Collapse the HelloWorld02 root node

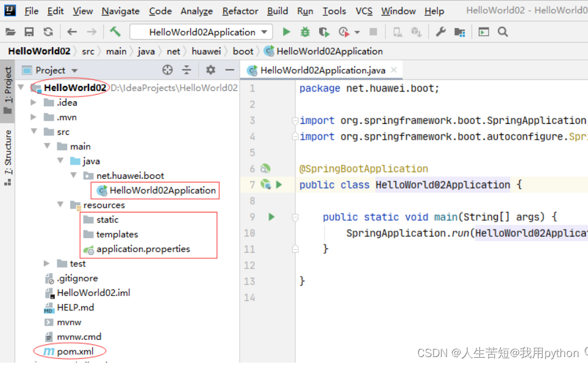pyautogui.click(x=21, y=87)
